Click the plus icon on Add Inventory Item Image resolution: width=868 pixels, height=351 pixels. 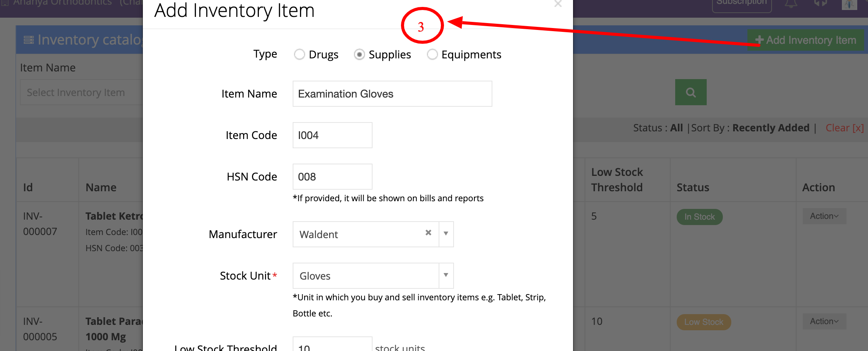click(x=759, y=40)
